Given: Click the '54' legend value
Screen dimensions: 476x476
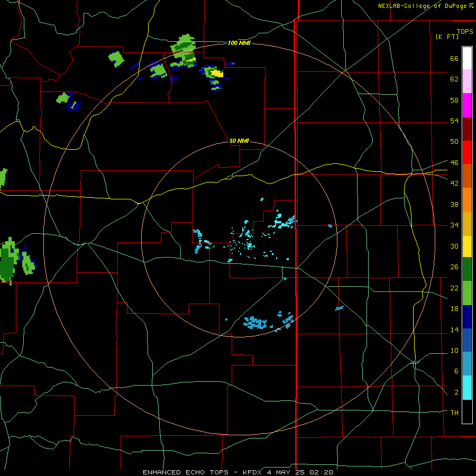Looking at the screenshot, I should coord(454,121).
